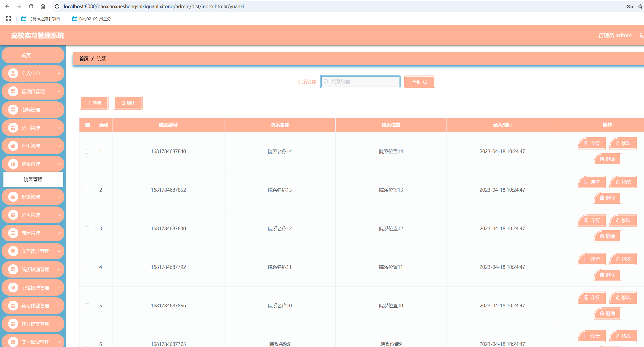Click the 公司管理 grid icon
The image size is (644, 347).
pyautogui.click(x=13, y=128)
